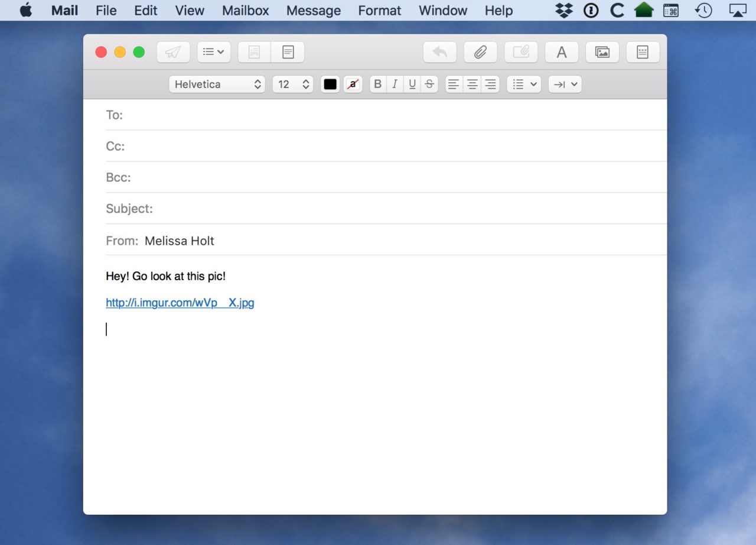Open the text background color swatch
The image size is (756, 545).
coord(353,85)
